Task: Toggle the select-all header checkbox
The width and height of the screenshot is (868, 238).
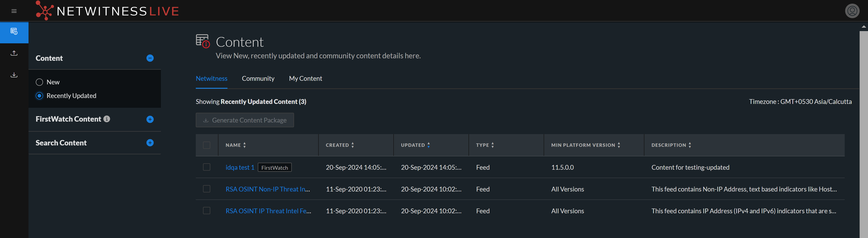Action: tap(207, 145)
